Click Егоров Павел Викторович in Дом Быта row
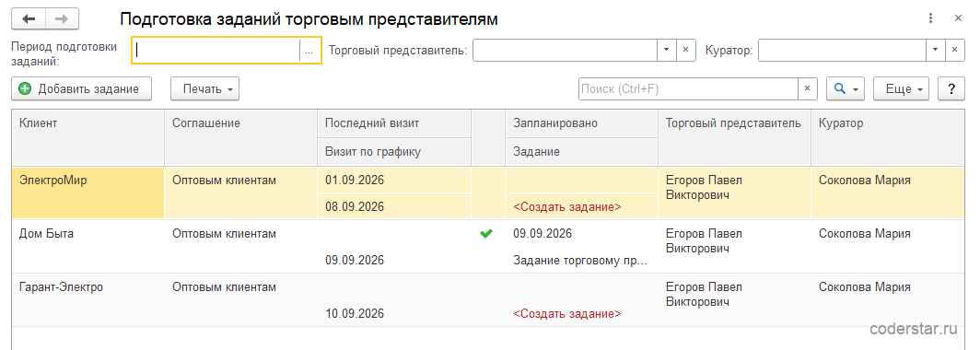The width and height of the screenshot is (980, 350). [705, 240]
